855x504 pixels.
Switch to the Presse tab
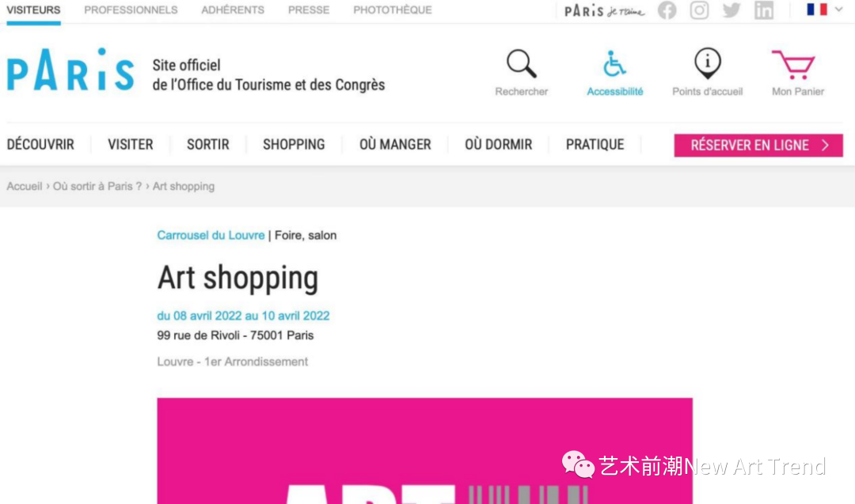[309, 10]
